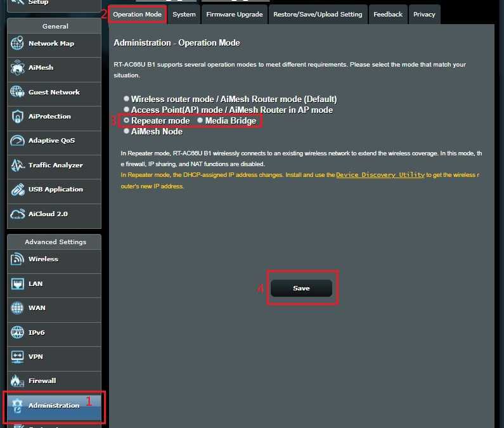
Task: Click the WAN globe icon
Action: (17, 308)
